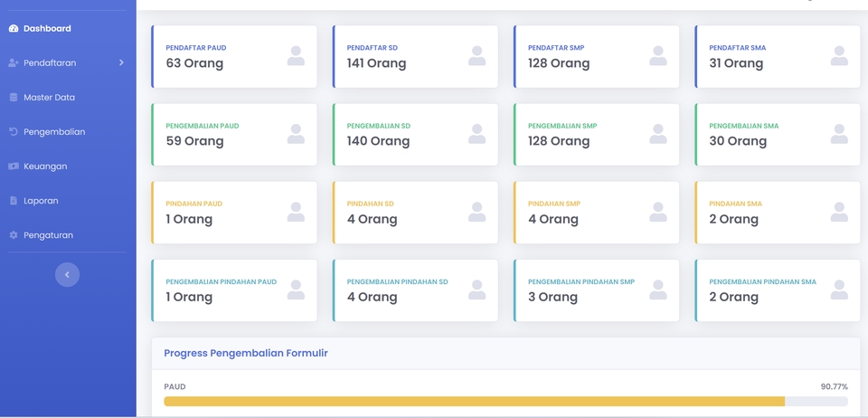This screenshot has height=418, width=868.
Task: Click person icon on Pendaftar SMP card
Action: coord(657,56)
